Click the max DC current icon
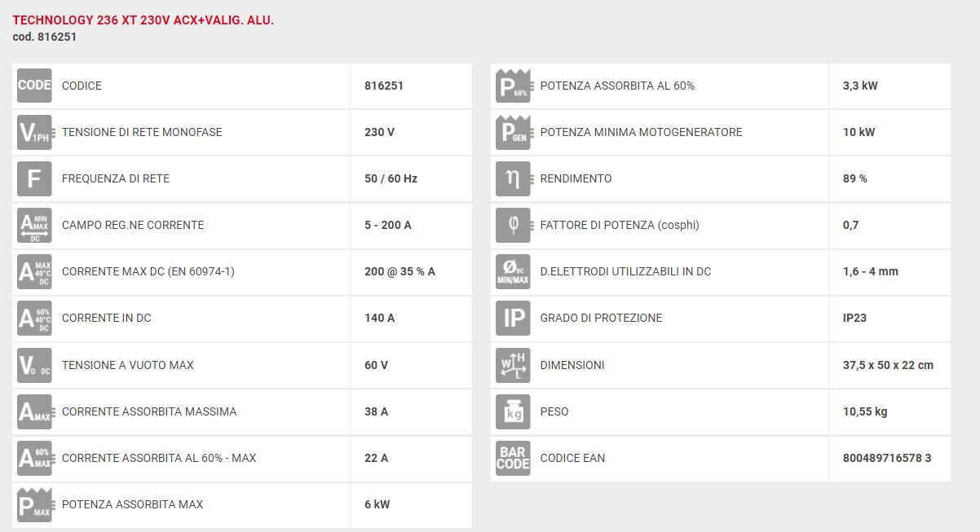This screenshot has width=980, height=532. click(34, 271)
